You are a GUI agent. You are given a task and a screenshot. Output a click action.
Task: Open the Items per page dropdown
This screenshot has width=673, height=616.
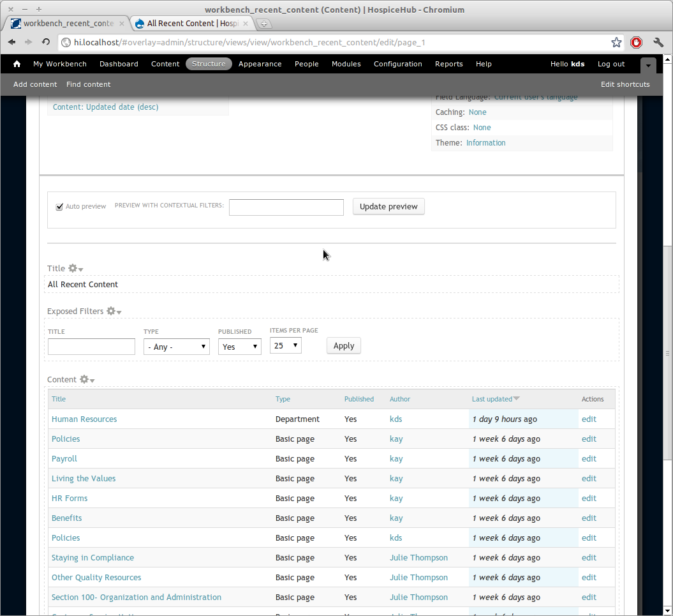pos(285,345)
